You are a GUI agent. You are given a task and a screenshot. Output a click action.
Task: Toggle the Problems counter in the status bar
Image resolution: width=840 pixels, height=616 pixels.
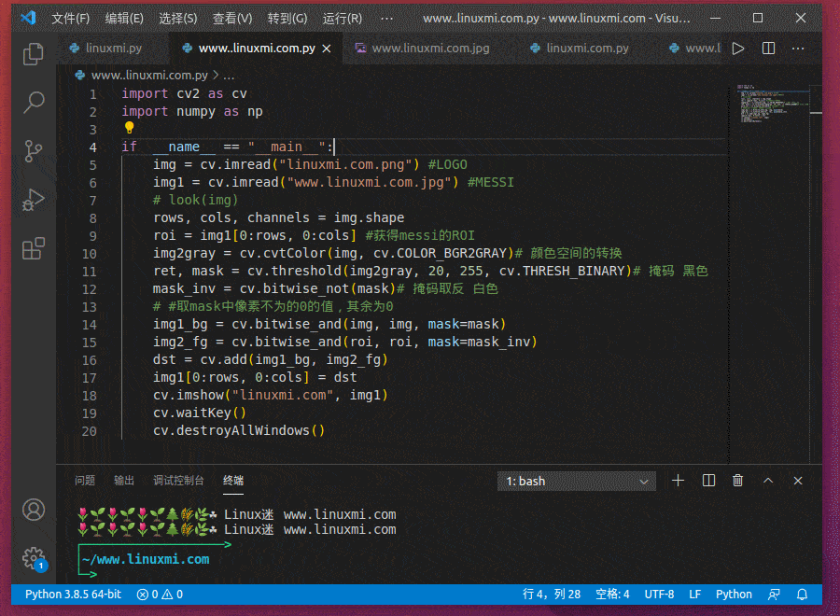(x=159, y=595)
